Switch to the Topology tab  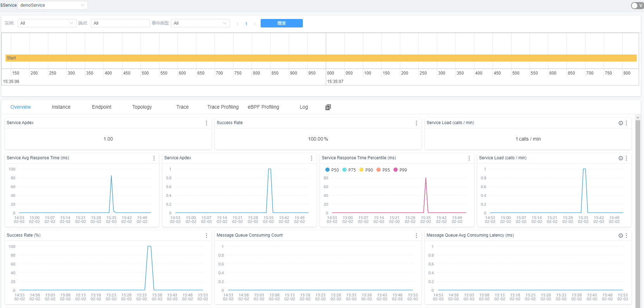[x=142, y=107]
